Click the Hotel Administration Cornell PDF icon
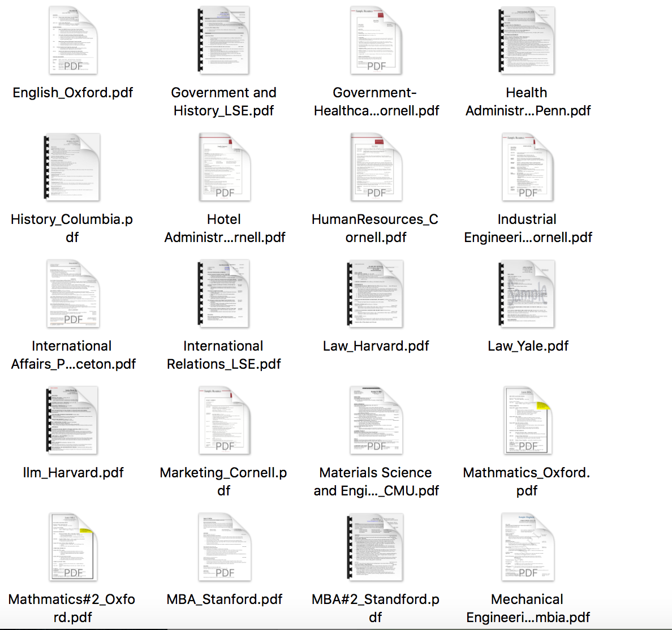Screen dimensions: 672x630 [225, 167]
